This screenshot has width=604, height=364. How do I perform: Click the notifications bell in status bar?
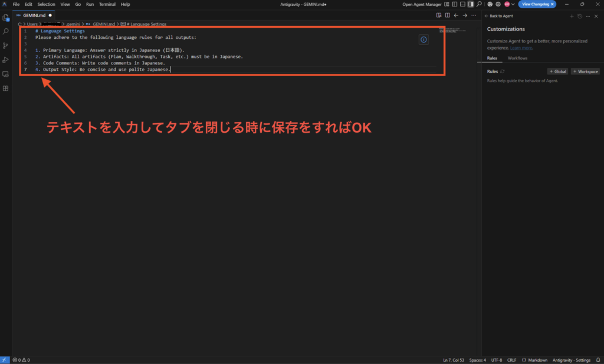point(598,360)
